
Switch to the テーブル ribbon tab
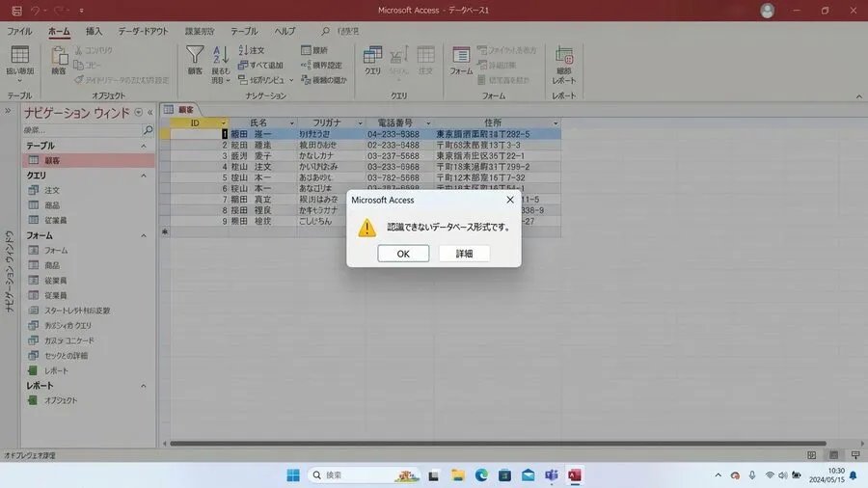(244, 31)
